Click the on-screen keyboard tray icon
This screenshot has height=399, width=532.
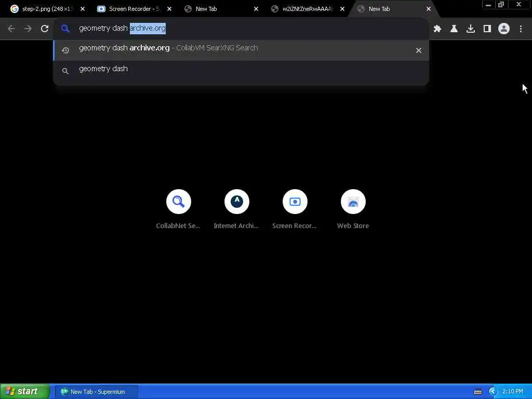point(478,392)
